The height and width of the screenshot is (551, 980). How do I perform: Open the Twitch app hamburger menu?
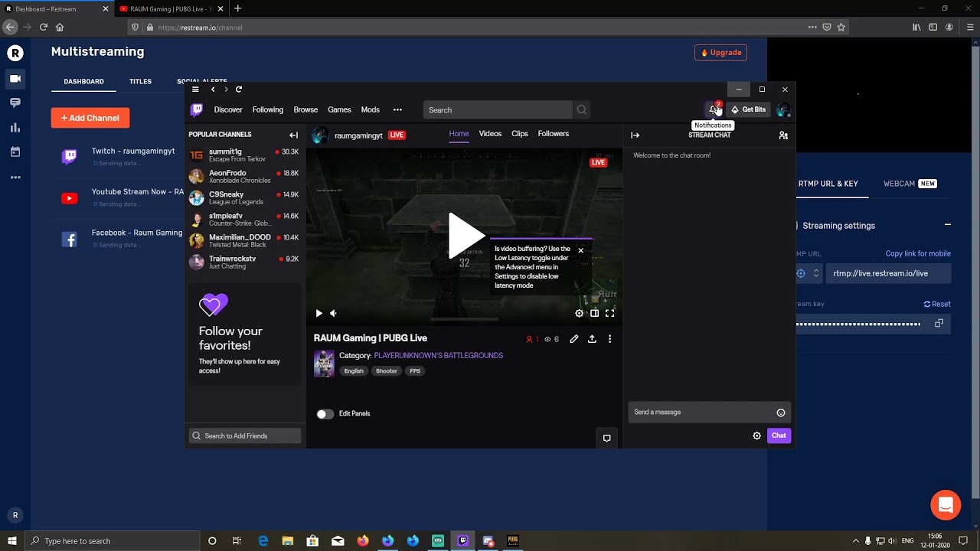pos(195,90)
